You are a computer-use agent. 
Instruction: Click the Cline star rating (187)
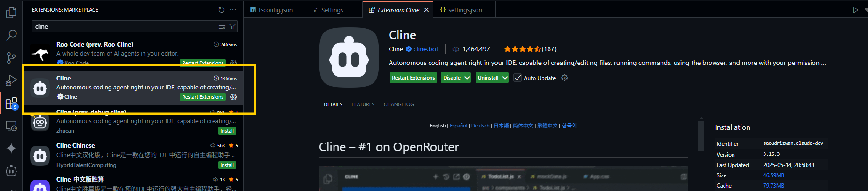pos(530,49)
